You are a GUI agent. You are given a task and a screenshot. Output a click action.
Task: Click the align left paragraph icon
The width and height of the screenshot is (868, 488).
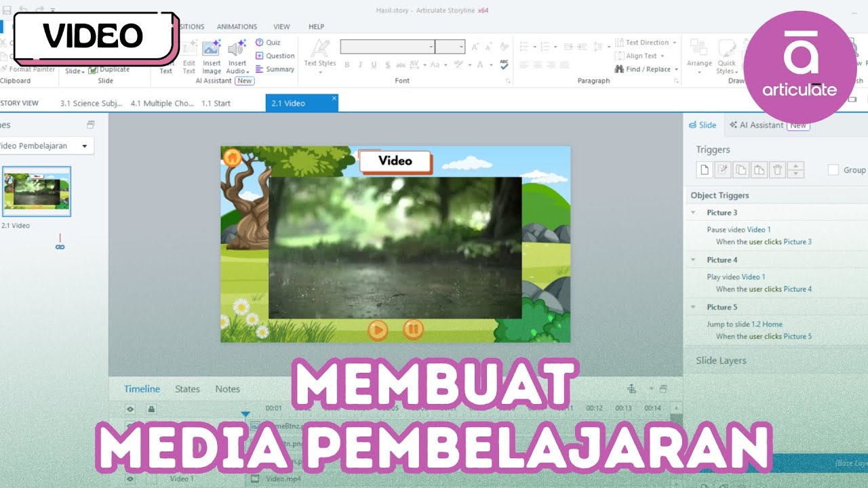524,65
